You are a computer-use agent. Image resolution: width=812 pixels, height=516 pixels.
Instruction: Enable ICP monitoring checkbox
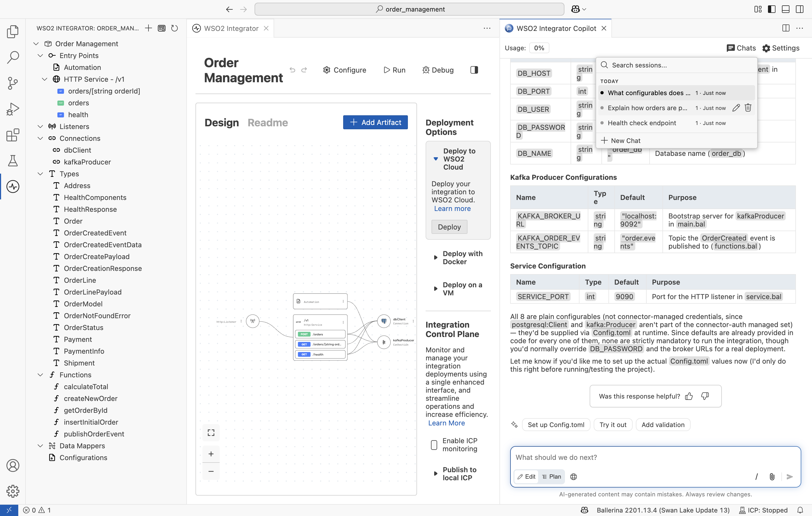coord(434,445)
